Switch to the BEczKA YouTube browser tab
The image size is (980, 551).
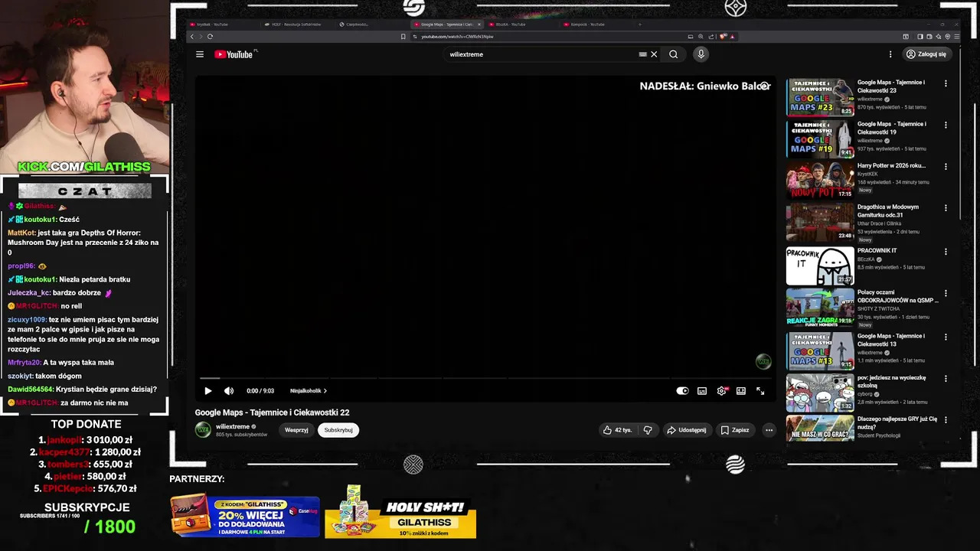(521, 24)
